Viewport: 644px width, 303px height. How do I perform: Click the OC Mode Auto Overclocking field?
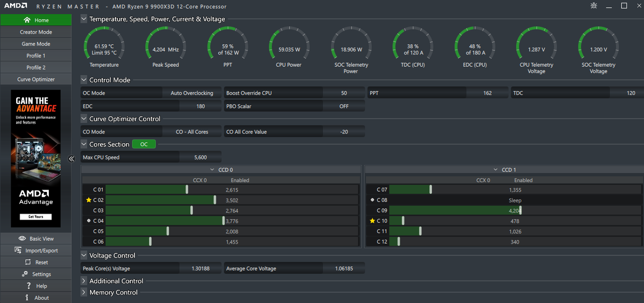(x=192, y=93)
